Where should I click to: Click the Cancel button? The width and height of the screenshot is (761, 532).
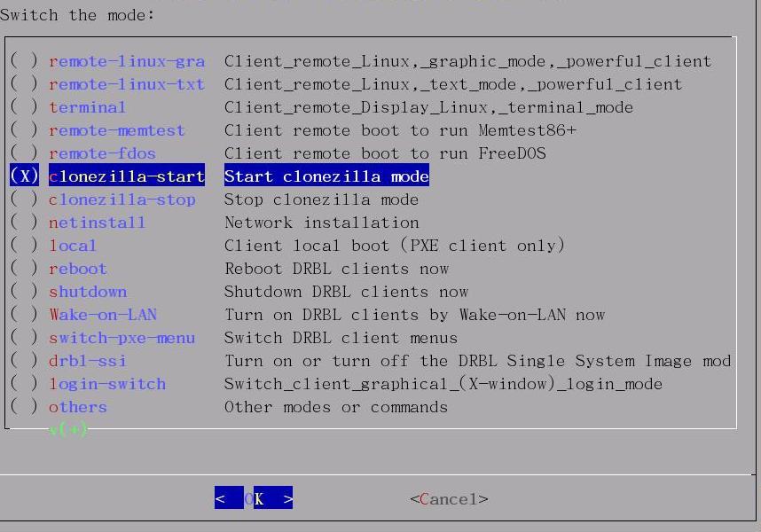coord(449,498)
